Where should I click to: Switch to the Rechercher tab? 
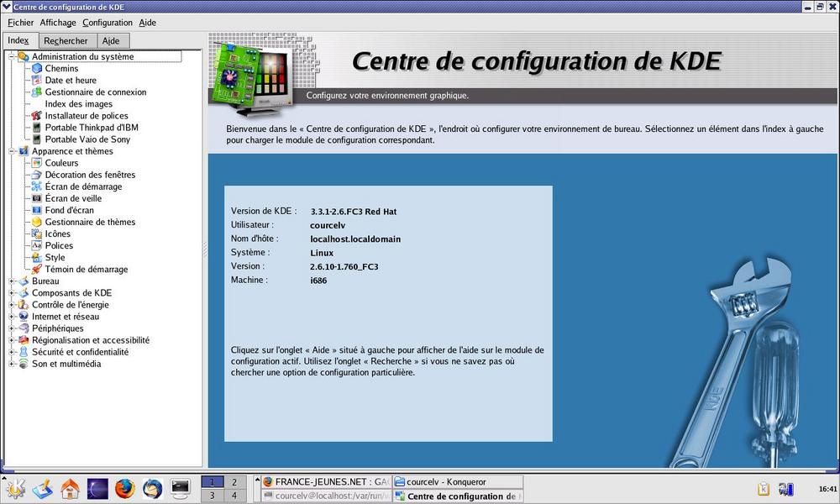point(67,40)
